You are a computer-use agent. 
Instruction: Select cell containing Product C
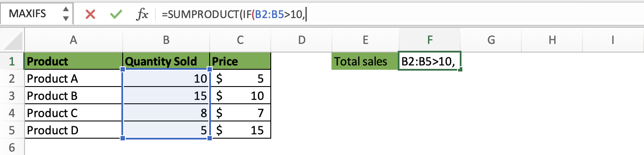pos(74,113)
